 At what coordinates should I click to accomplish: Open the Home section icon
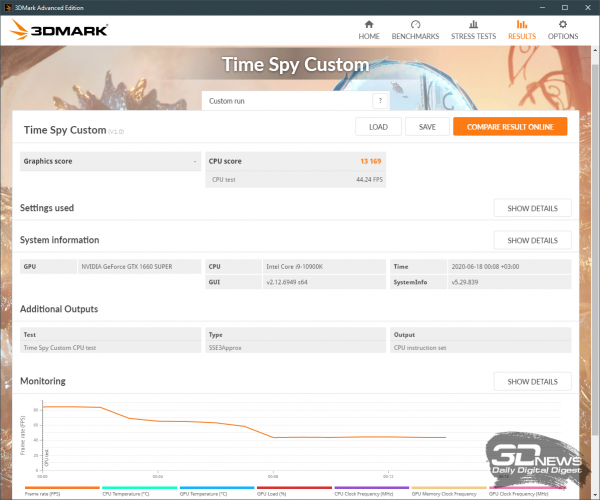click(x=369, y=24)
